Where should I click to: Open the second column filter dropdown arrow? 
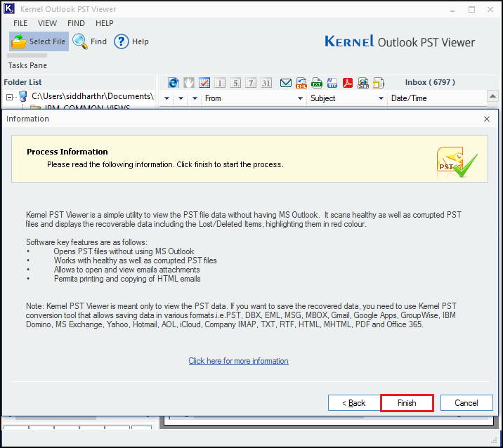pyautogui.click(x=181, y=98)
